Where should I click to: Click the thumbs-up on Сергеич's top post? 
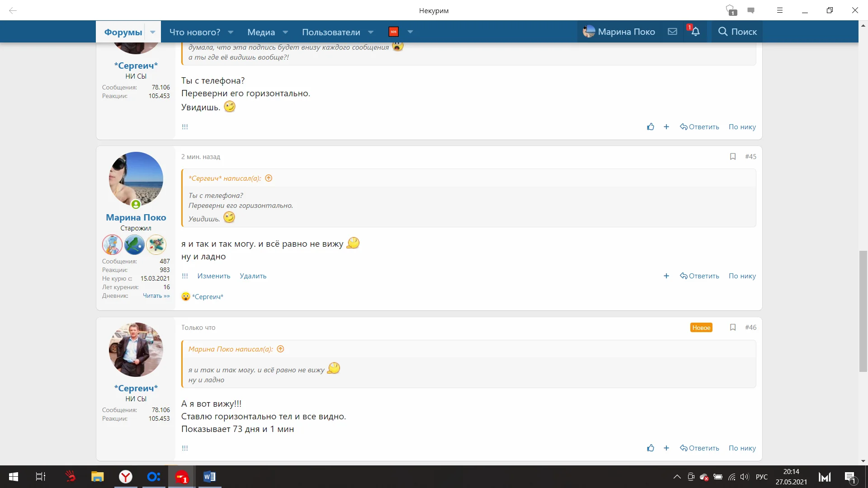point(651,127)
